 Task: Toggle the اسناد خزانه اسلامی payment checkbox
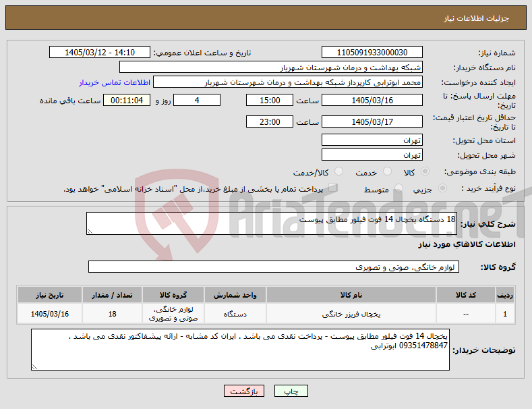pyautogui.click(x=332, y=188)
